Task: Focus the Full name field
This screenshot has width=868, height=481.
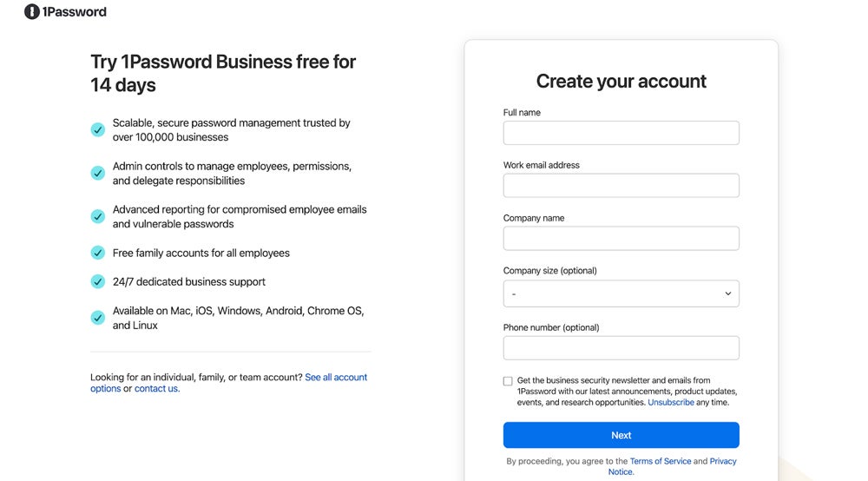Action: pos(621,133)
